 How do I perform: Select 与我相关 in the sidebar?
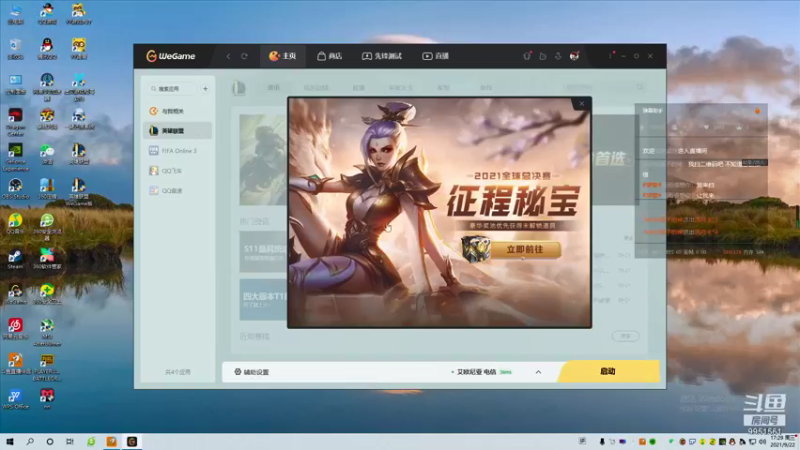(x=177, y=111)
